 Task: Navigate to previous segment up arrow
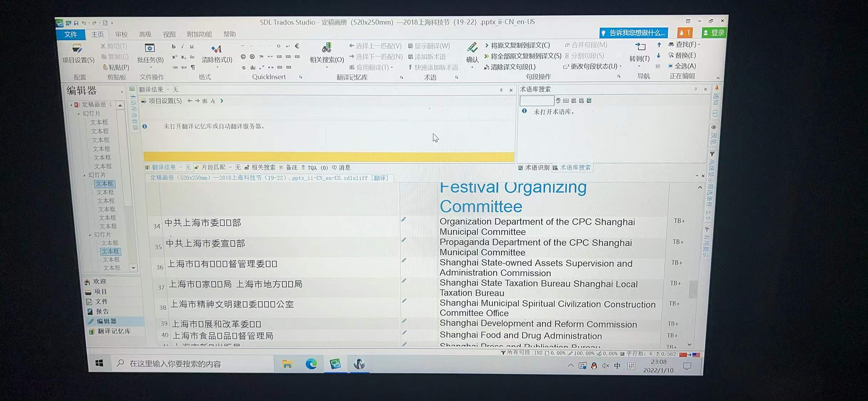pyautogui.click(x=659, y=45)
